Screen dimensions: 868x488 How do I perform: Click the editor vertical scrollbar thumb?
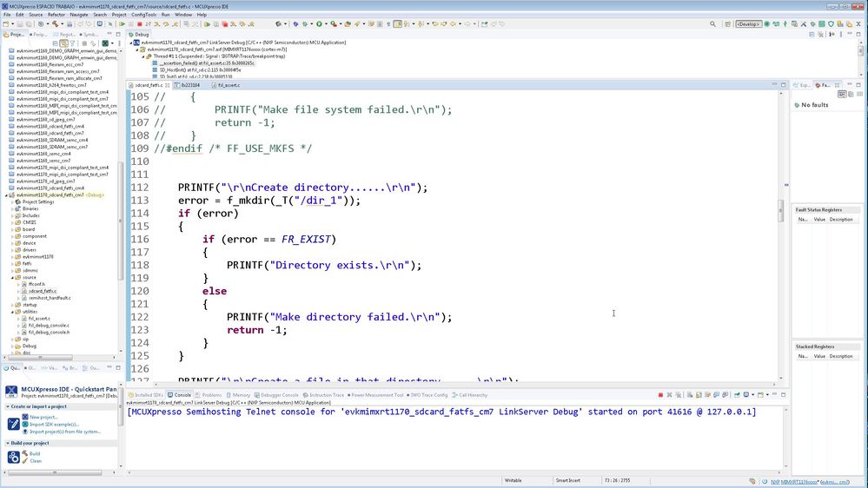(781, 211)
